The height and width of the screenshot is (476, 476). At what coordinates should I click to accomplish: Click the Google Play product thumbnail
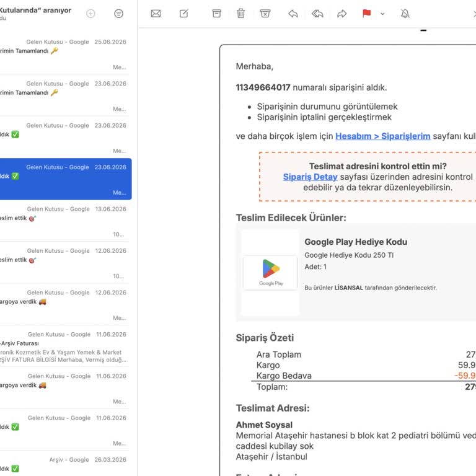click(x=270, y=273)
